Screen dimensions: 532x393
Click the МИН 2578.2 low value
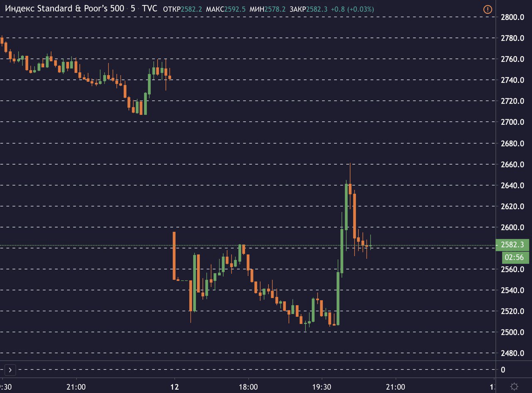click(x=268, y=9)
